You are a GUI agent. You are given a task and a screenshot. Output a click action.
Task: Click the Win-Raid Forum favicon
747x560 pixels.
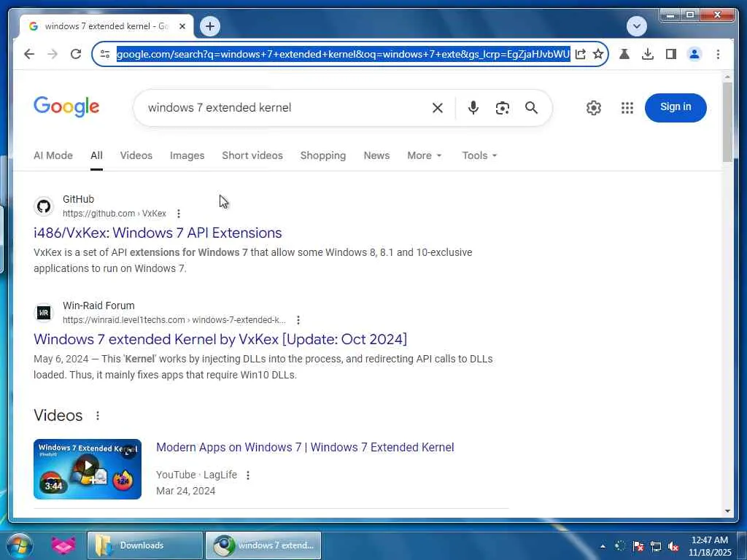[44, 313]
